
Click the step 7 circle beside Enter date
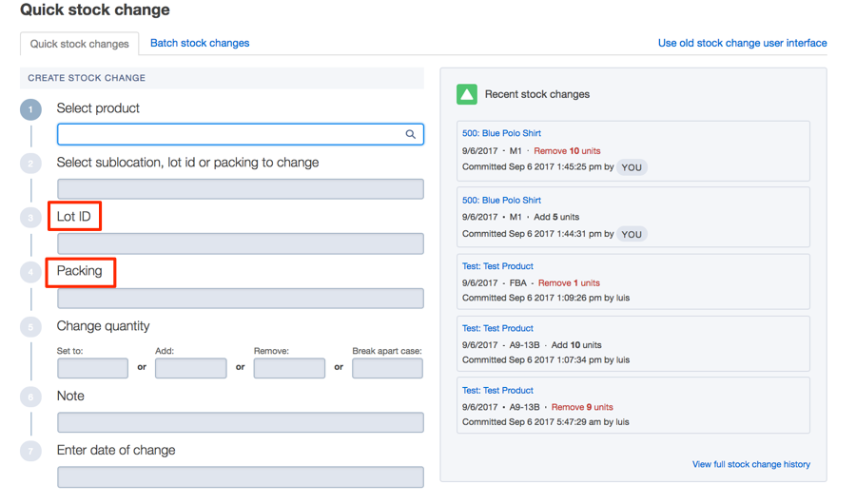(x=30, y=451)
